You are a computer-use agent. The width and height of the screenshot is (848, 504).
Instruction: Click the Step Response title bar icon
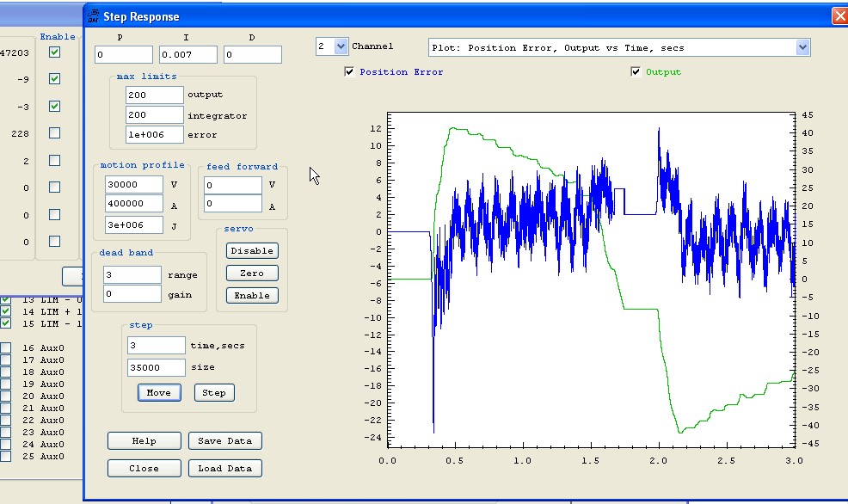pyautogui.click(x=93, y=15)
